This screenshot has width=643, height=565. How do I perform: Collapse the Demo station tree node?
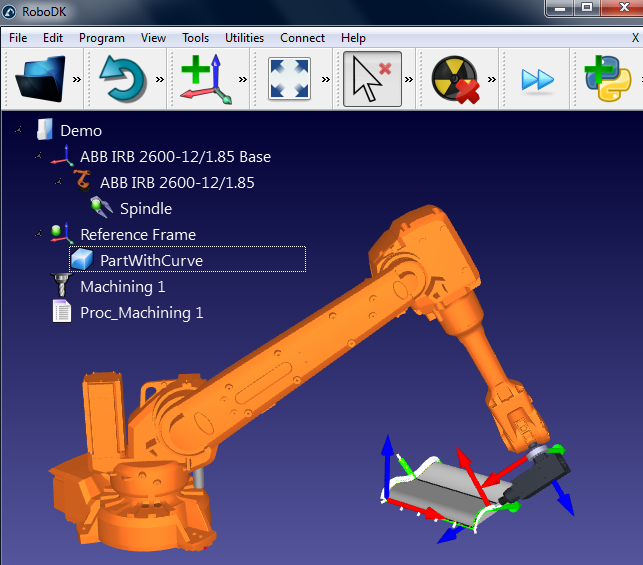tap(18, 130)
